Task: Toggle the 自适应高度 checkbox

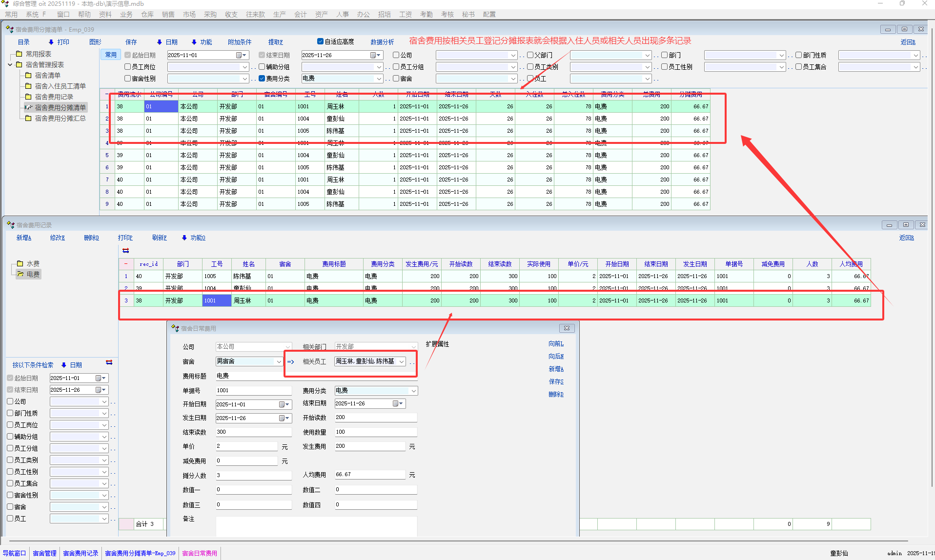Action: 320,41
